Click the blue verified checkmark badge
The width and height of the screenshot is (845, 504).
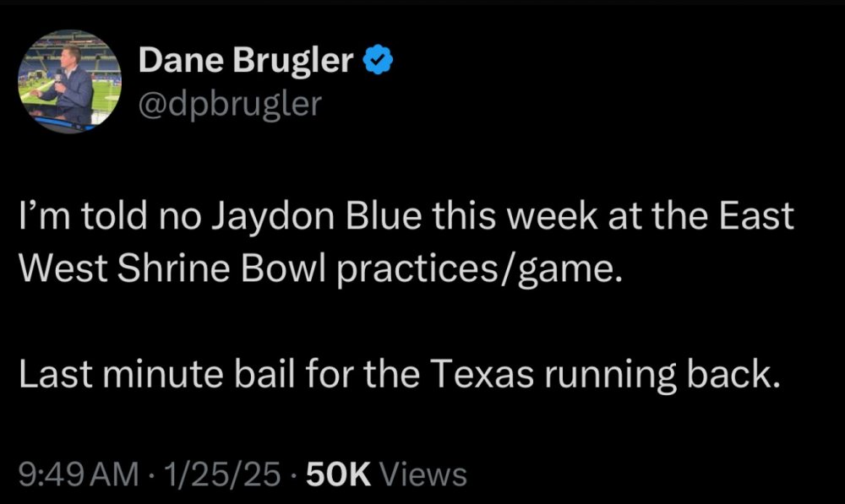tap(376, 60)
